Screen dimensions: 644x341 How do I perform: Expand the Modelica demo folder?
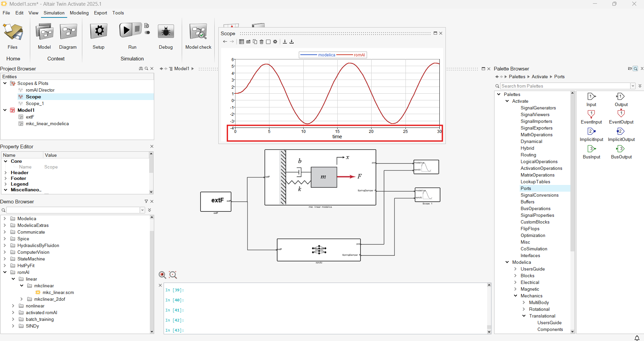click(x=5, y=218)
